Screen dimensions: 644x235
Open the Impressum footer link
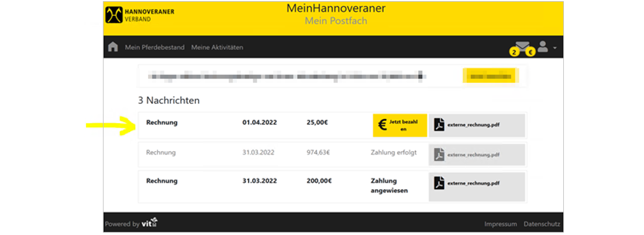(x=500, y=224)
